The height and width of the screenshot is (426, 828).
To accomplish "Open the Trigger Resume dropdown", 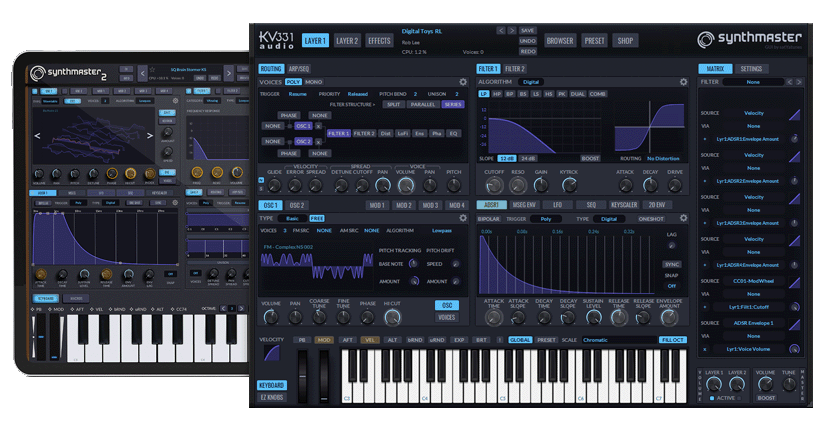I will click(x=298, y=94).
